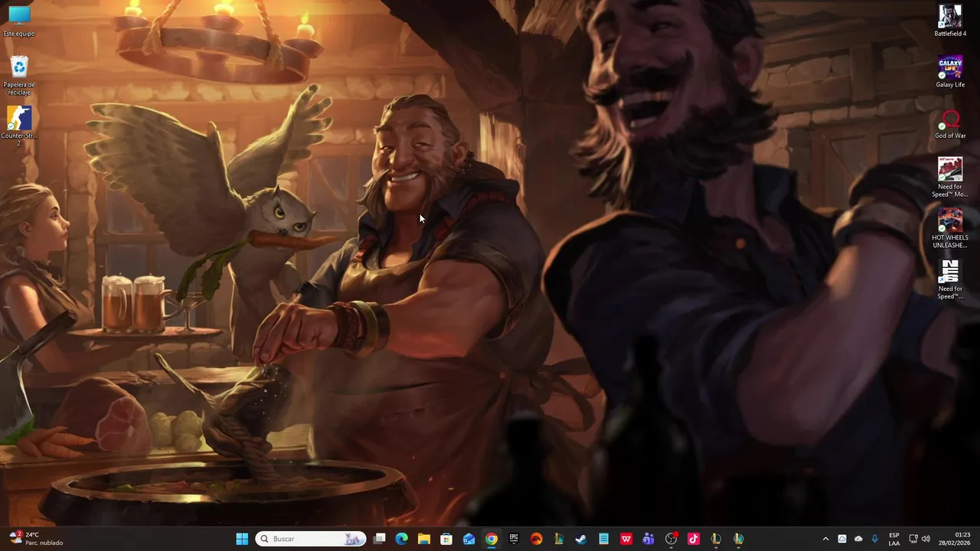This screenshot has height=551, width=980.
Task: Select the NFS-logo Need for Speed shortcut
Action: pyautogui.click(x=950, y=280)
